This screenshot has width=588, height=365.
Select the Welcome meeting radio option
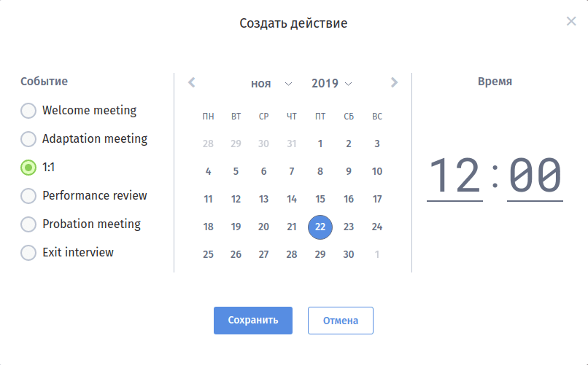[x=28, y=111]
